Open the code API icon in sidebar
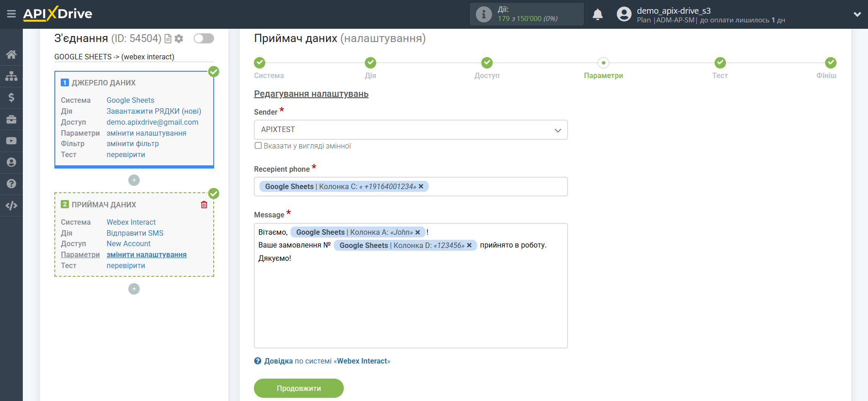This screenshot has height=401, width=868. [11, 206]
